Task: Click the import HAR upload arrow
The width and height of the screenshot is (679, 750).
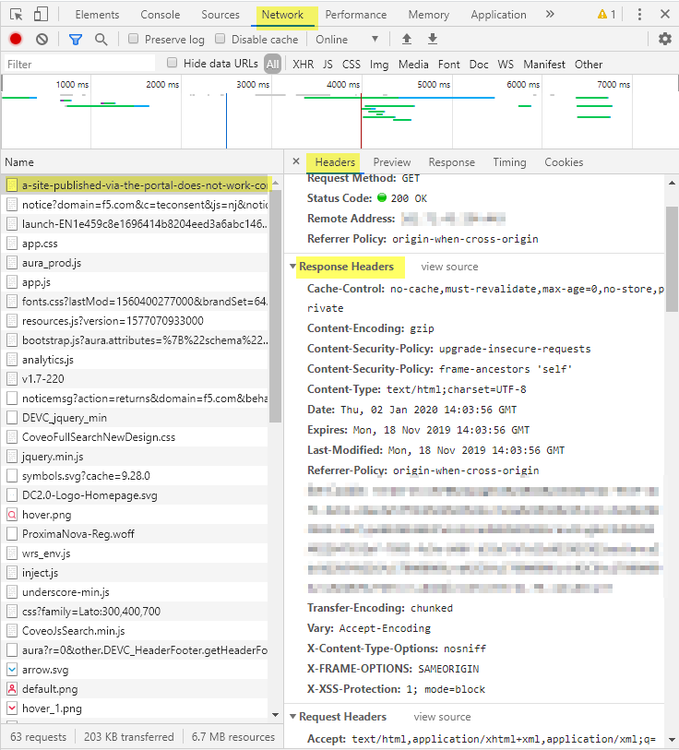Action: tap(406, 39)
